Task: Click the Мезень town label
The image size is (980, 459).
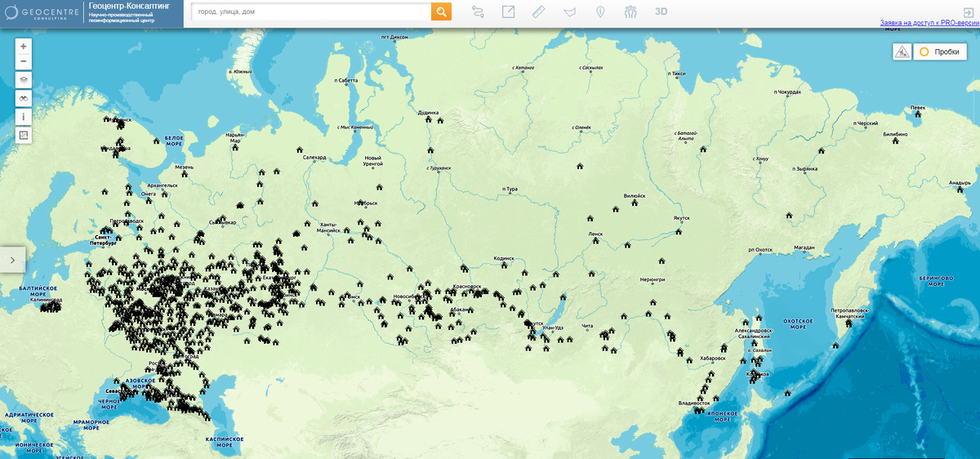Action: 185,167
